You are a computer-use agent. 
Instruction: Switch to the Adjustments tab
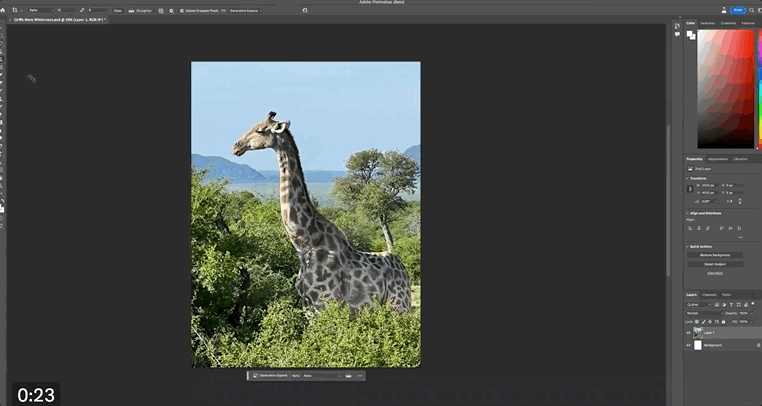point(718,159)
